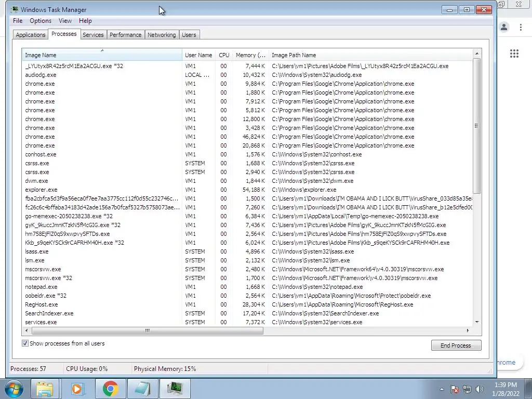
Task: Select the gyK_9kuccJmnKTzkN5fMcGIG.exe process
Action: click(x=247, y=225)
